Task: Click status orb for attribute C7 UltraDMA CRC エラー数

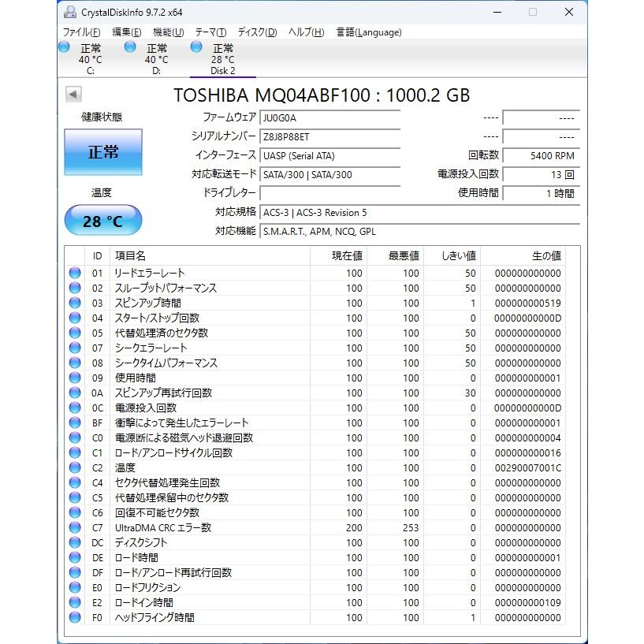Action: (x=75, y=528)
